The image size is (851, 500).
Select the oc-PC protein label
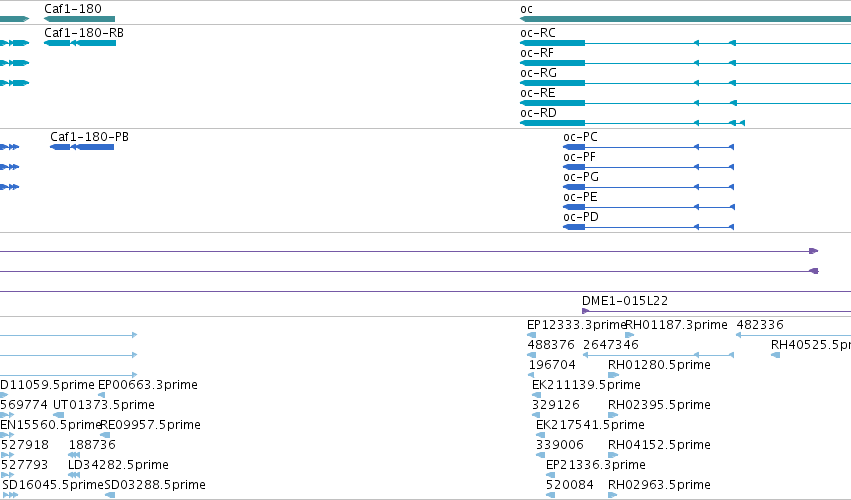(580, 137)
